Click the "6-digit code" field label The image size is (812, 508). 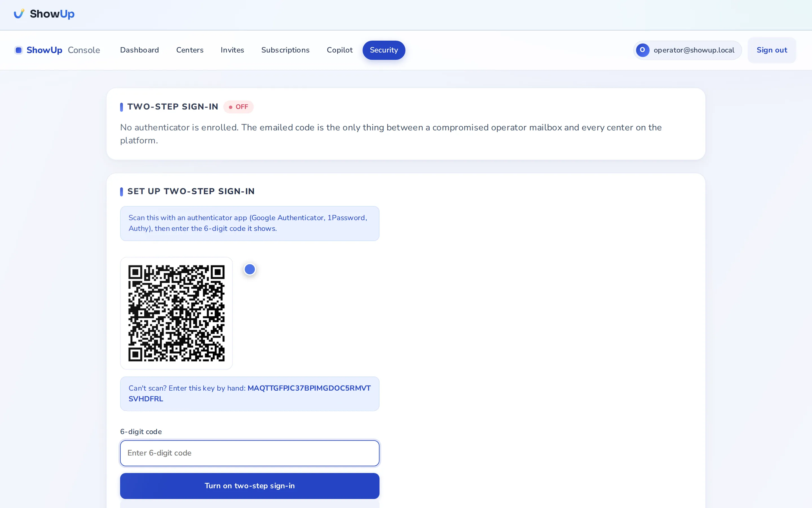pyautogui.click(x=141, y=432)
